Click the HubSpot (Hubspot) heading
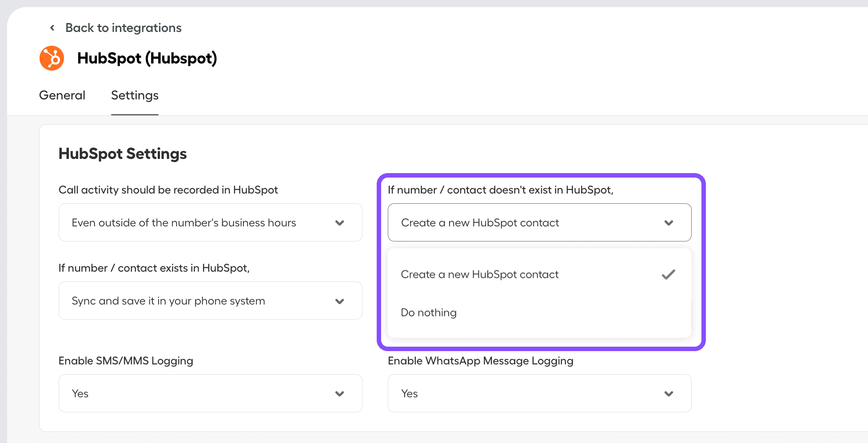This screenshot has height=443, width=868. pyautogui.click(x=147, y=58)
